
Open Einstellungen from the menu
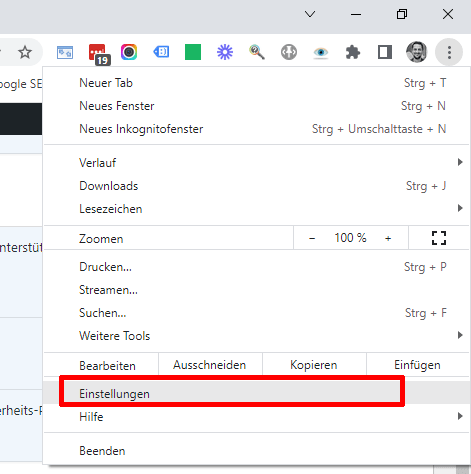coord(256,394)
